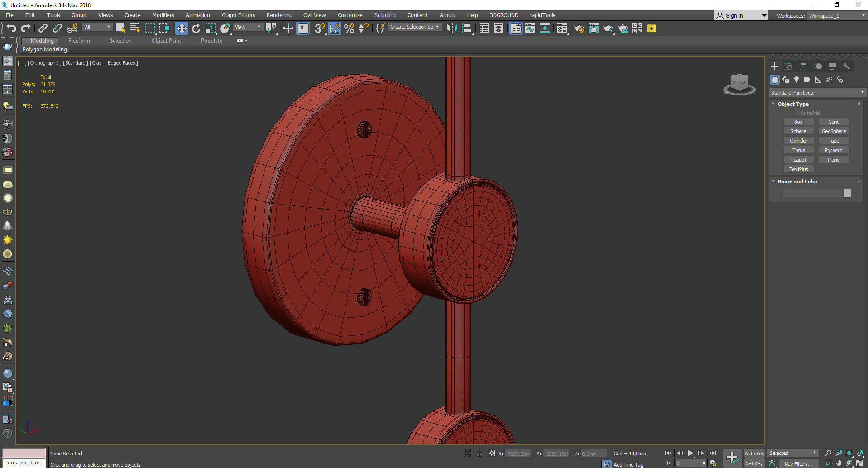
Task: Open the reference coordinate View dropdown
Action: [248, 27]
